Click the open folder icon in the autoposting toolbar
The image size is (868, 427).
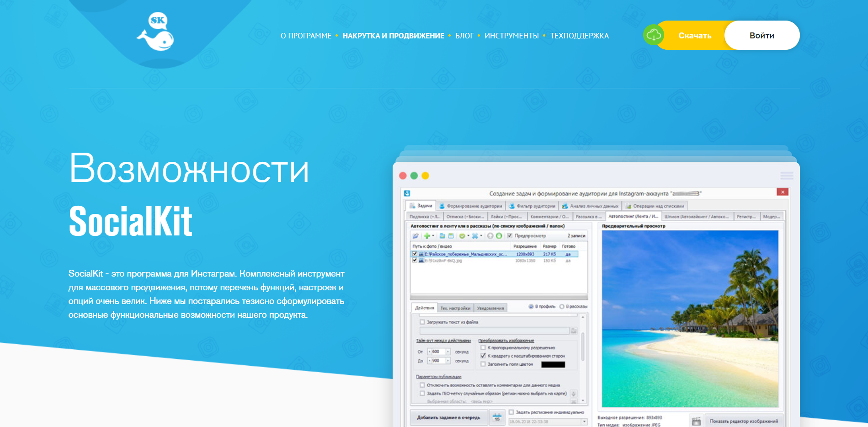(x=442, y=236)
